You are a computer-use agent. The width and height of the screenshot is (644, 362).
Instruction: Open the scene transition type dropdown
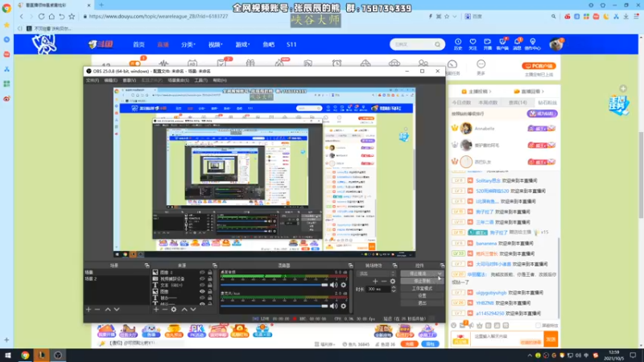(x=376, y=274)
